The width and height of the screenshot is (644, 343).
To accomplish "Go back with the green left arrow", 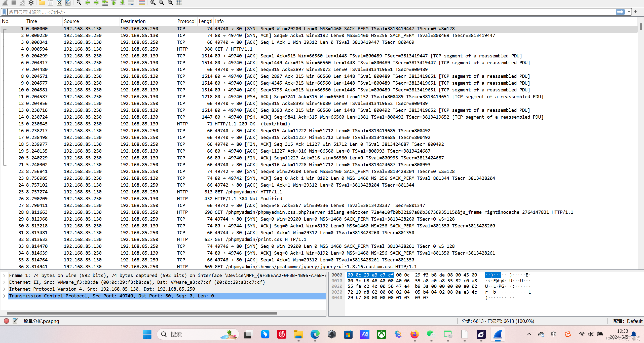I will click(x=88, y=3).
